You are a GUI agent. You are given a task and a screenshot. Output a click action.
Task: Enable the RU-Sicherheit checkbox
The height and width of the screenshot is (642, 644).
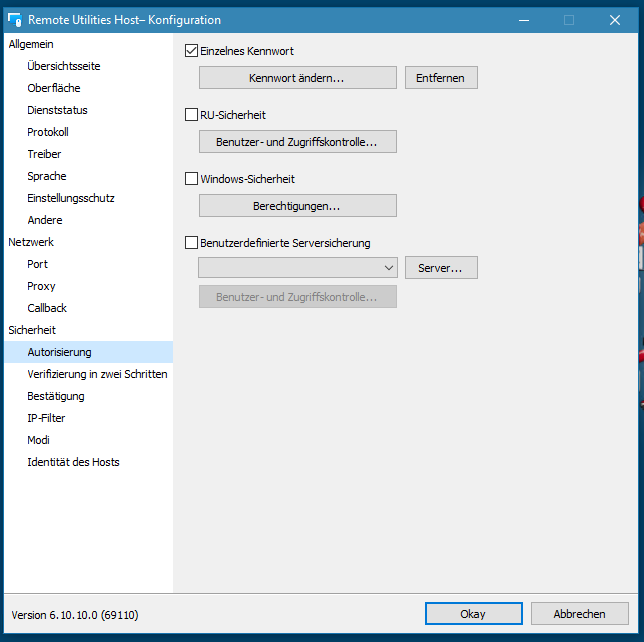coord(192,115)
